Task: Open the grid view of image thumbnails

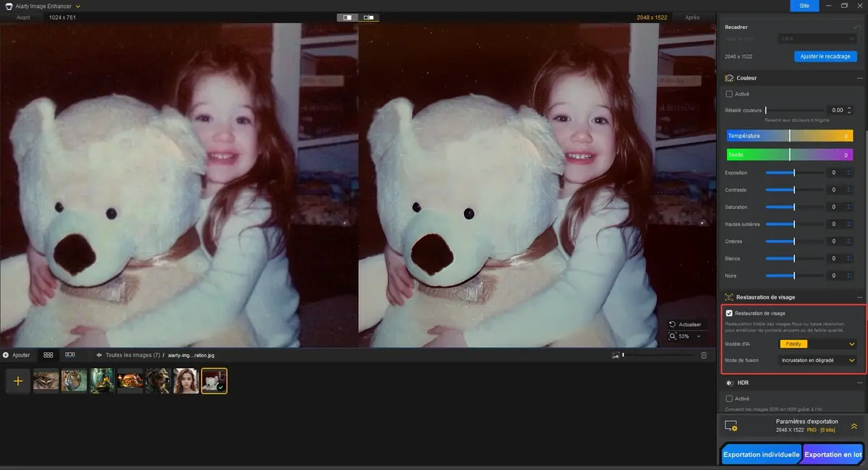Action: [x=48, y=354]
